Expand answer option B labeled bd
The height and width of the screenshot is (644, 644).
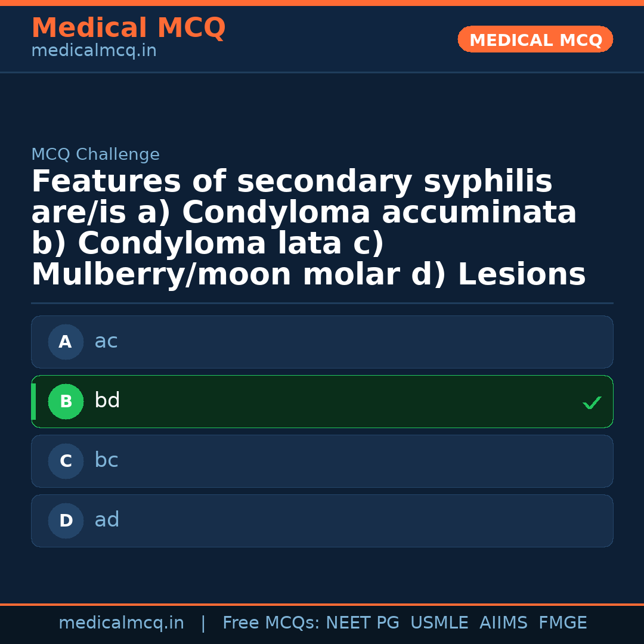click(322, 401)
